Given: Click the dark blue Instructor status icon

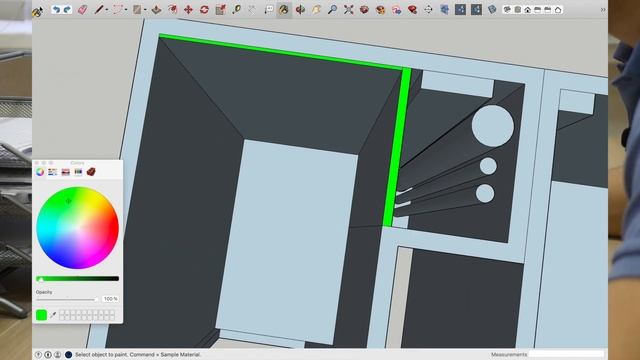Looking at the screenshot, I should (68, 355).
